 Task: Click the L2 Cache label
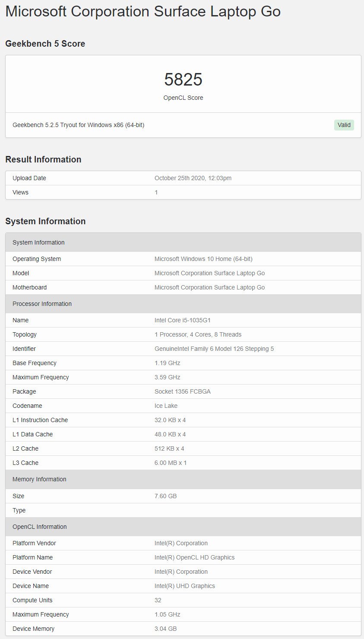(x=25, y=448)
